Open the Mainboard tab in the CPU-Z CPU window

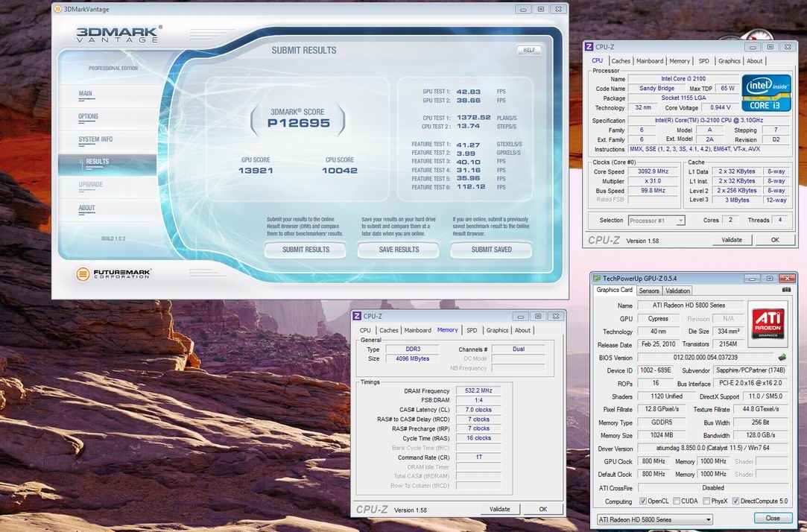650,60
